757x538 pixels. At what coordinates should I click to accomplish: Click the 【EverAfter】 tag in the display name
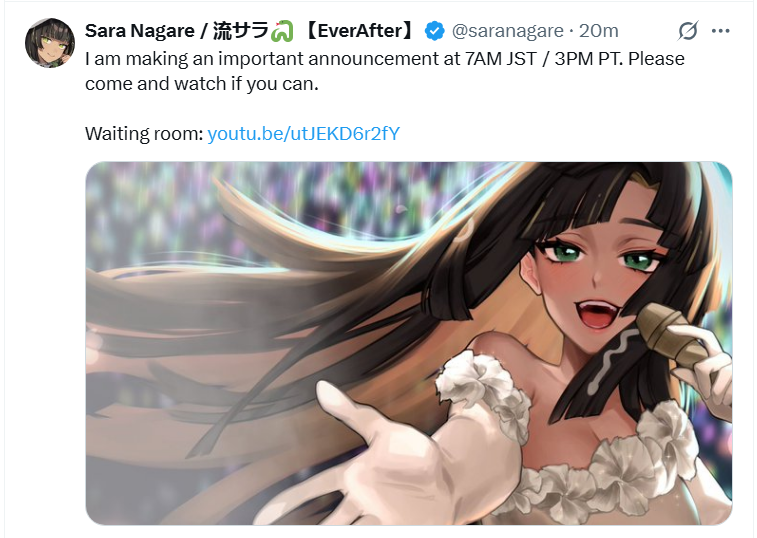coord(360,31)
